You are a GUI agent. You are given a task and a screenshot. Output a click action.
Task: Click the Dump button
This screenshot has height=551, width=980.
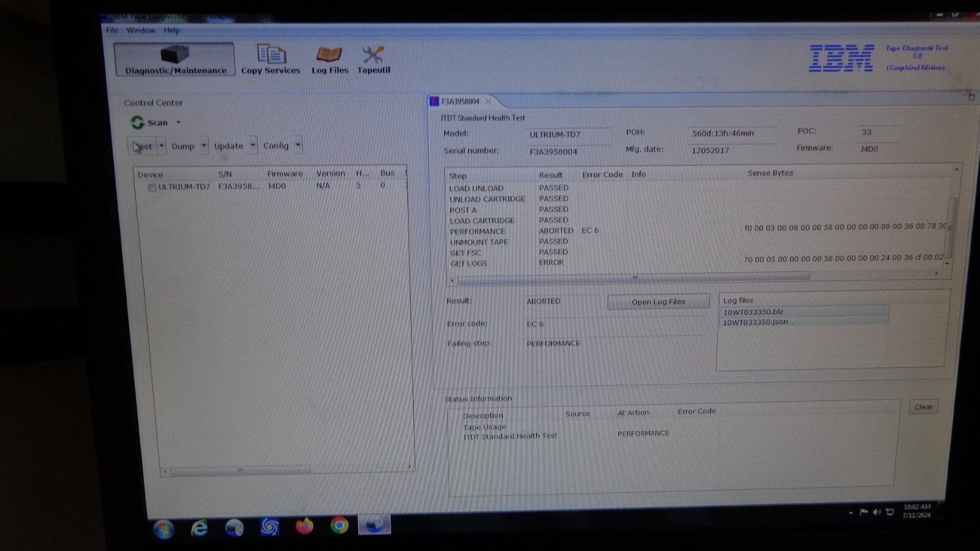(x=183, y=146)
